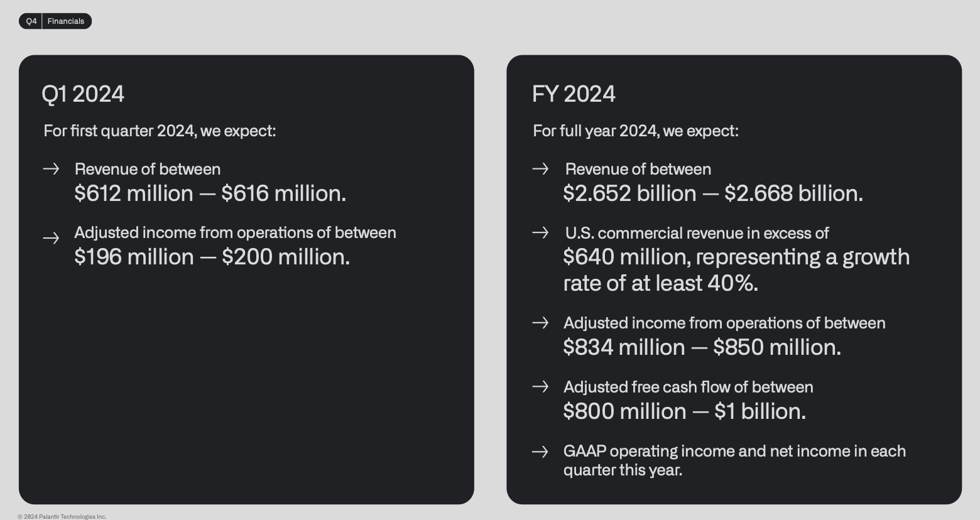Click the FY 2024 card heading
980x520 pixels.
pyautogui.click(x=574, y=94)
